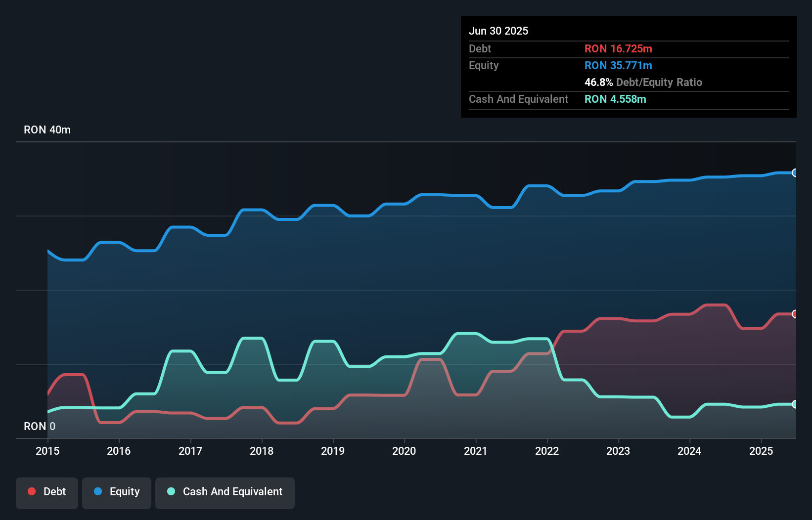Click the teal Cash And Equivalent legend dot

170,491
